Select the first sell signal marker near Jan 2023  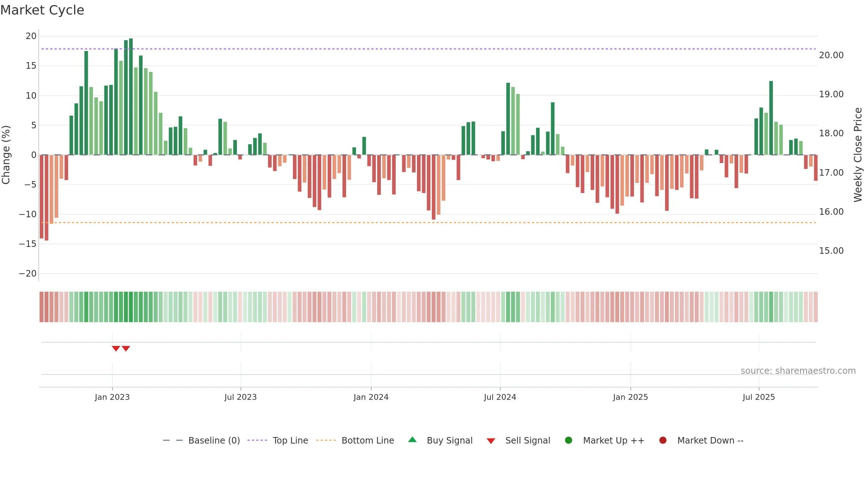pos(116,348)
